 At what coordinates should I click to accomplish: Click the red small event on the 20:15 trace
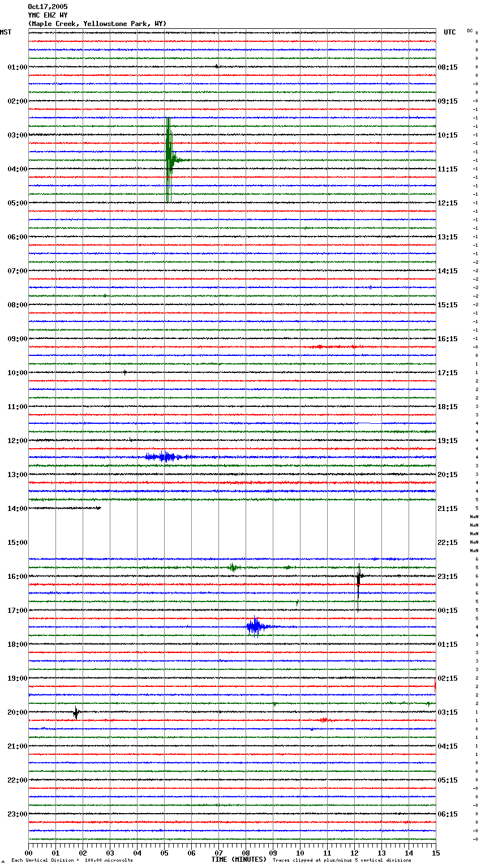click(324, 720)
